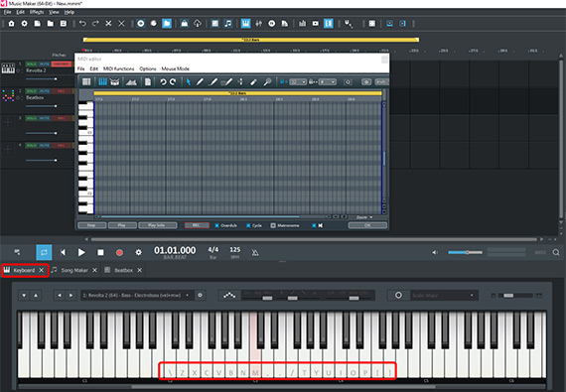The image size is (566, 392).
Task: Select the magnifier zoom tool in MIDI editor
Action: coord(267,81)
